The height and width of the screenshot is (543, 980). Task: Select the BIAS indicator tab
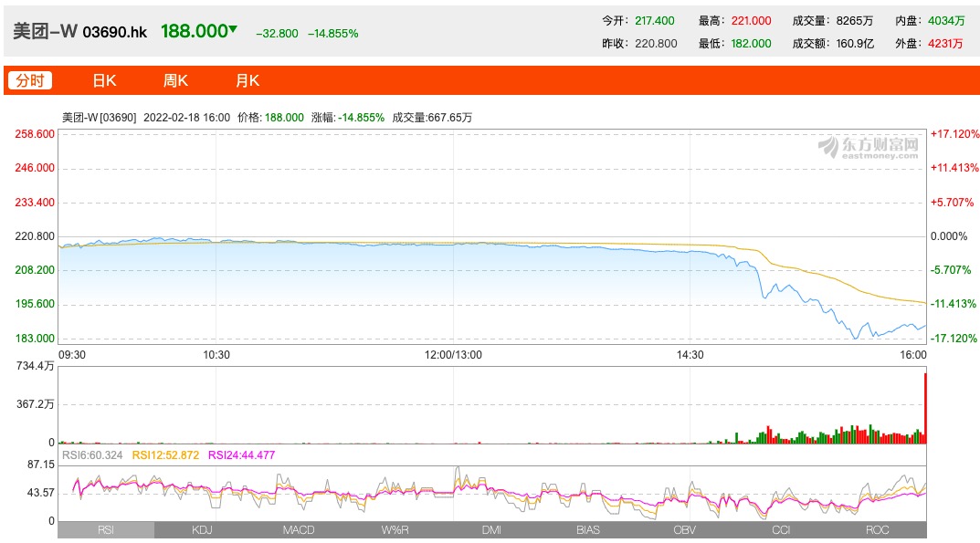588,530
